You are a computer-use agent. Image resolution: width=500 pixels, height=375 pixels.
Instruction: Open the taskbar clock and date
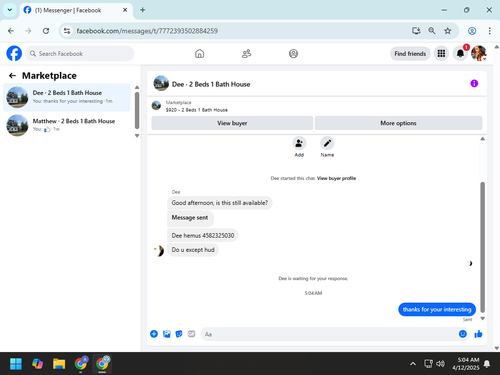[466, 364]
